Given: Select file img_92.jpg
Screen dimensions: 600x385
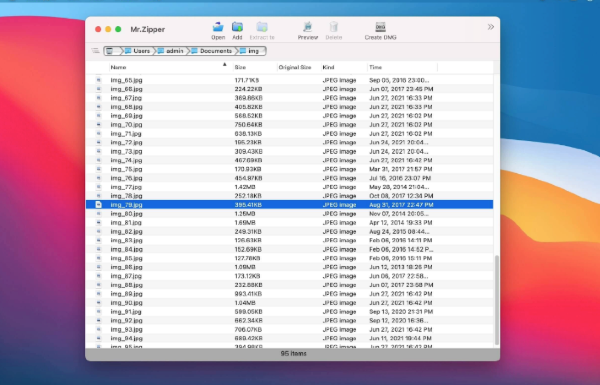Looking at the screenshot, I should pos(289,321).
